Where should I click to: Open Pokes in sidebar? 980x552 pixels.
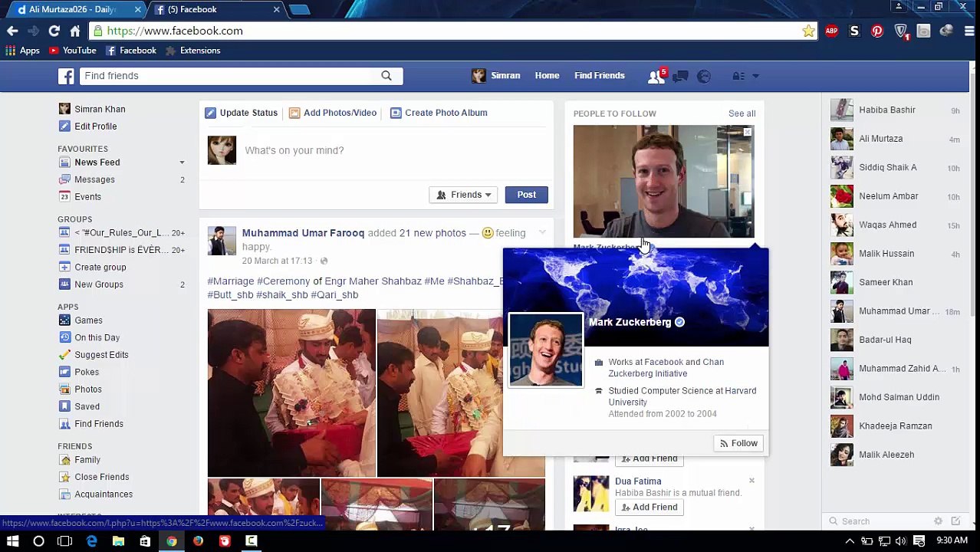point(87,372)
